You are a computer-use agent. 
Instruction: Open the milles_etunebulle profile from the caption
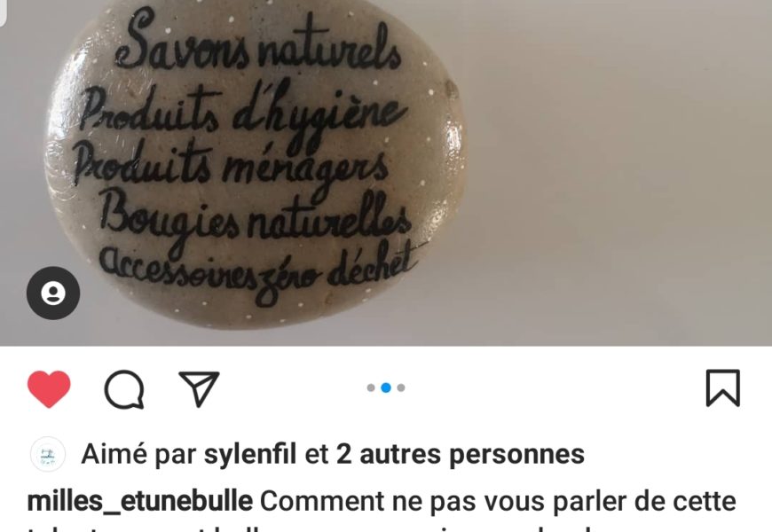coord(140,502)
